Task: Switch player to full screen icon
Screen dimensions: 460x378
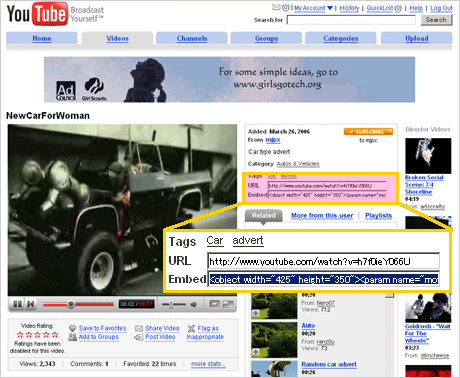Action: click(x=228, y=304)
